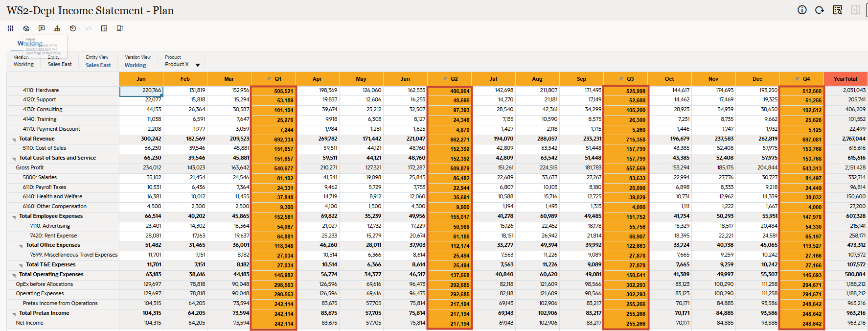Image resolution: width=868 pixels, height=331 pixels.
Task: Select the 4130: Consulting row header
Action: click(x=63, y=109)
